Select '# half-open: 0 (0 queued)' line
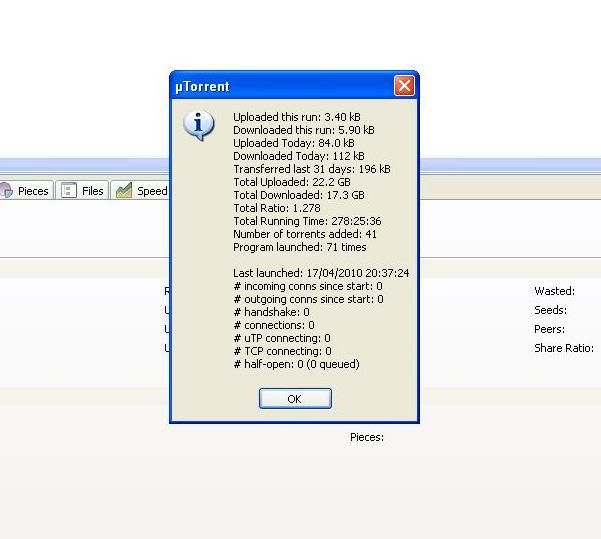 coord(296,364)
